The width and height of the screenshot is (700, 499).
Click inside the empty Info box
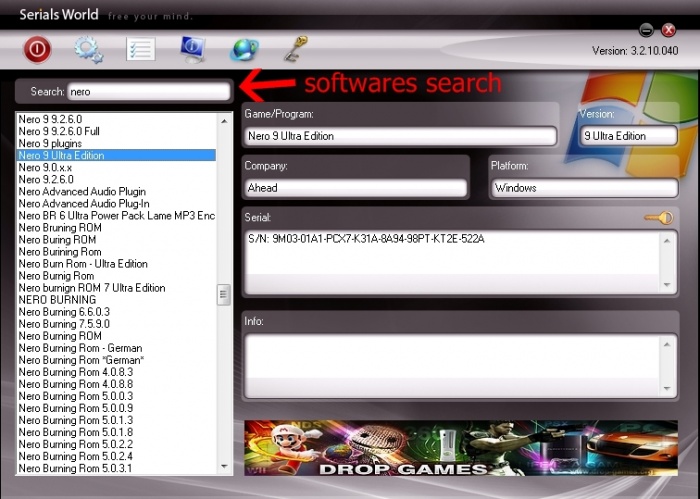coord(452,366)
